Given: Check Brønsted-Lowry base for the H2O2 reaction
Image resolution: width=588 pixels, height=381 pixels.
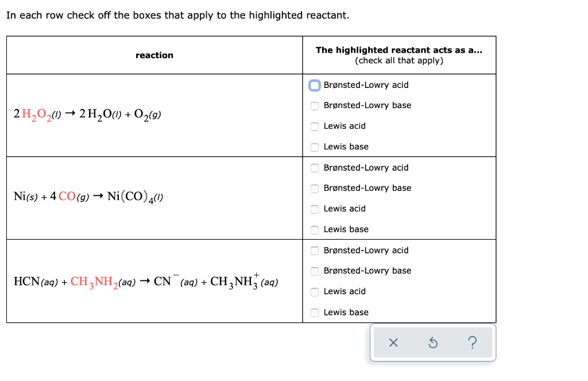Looking at the screenshot, I should point(315,106).
